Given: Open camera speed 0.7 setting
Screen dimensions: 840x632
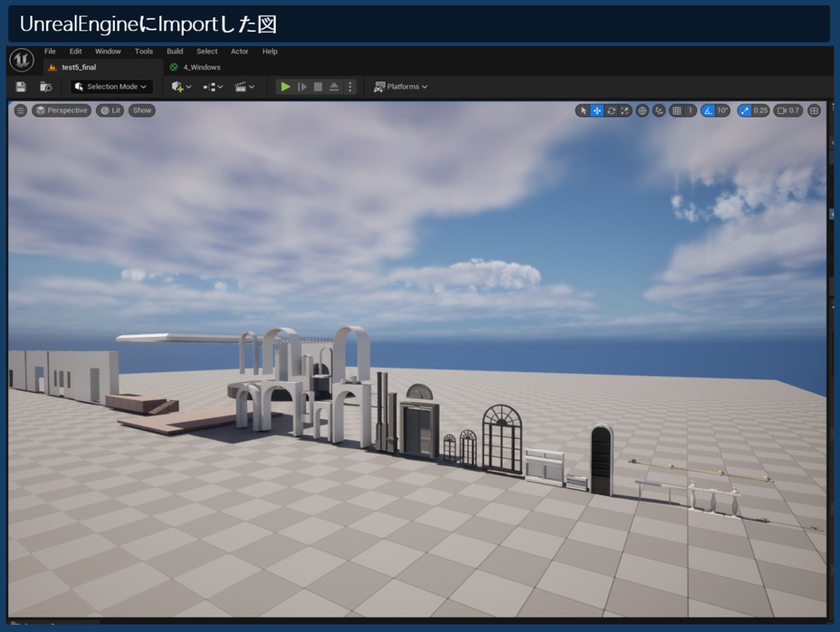Looking at the screenshot, I should [788, 111].
